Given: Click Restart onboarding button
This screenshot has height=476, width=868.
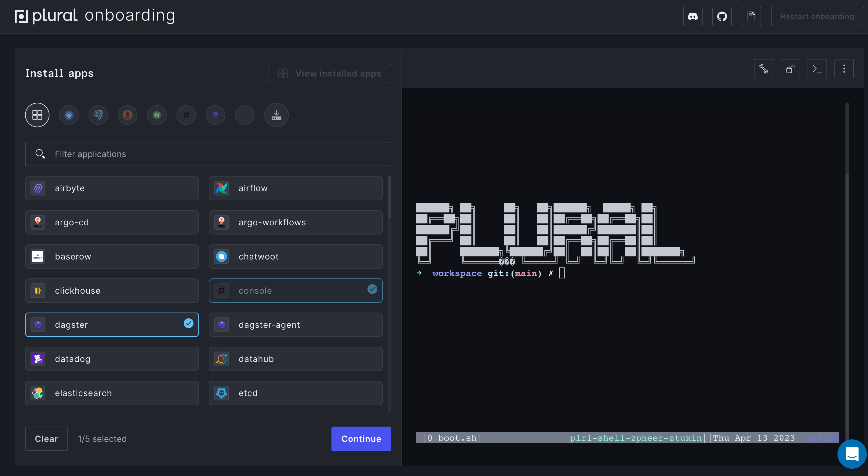Looking at the screenshot, I should click(x=817, y=16).
